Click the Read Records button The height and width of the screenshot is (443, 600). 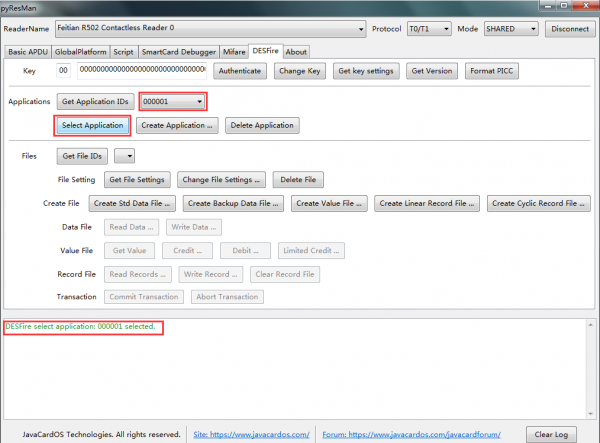(138, 274)
